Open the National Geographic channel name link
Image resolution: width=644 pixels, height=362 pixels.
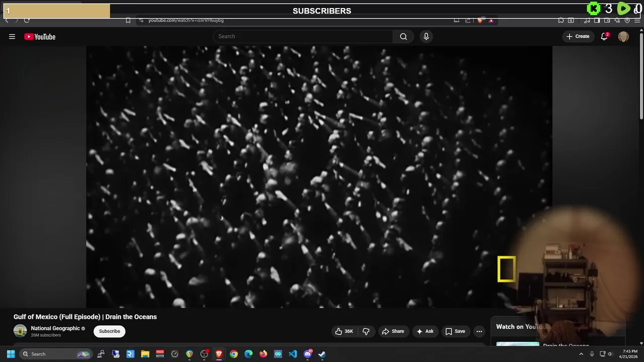click(55, 328)
